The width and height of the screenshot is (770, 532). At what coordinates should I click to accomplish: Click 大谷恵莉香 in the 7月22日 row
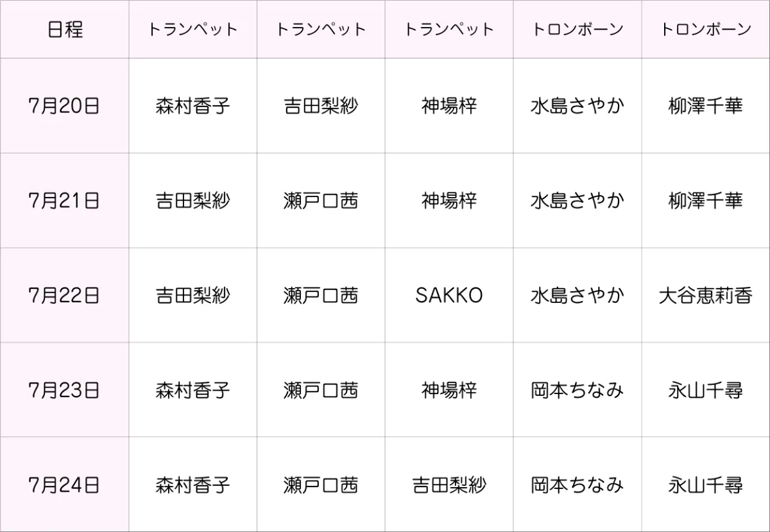[706, 295]
